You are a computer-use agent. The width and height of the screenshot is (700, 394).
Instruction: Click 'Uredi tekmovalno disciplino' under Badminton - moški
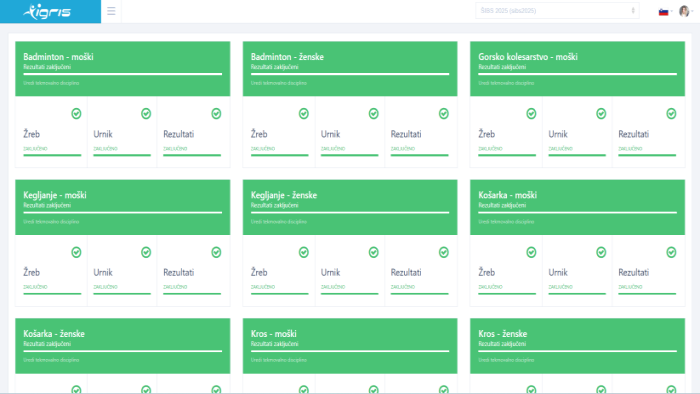point(51,83)
